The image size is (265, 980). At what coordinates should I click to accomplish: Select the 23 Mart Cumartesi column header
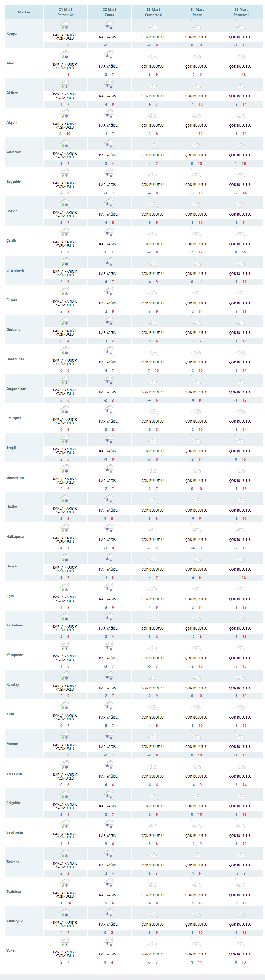pos(153,12)
